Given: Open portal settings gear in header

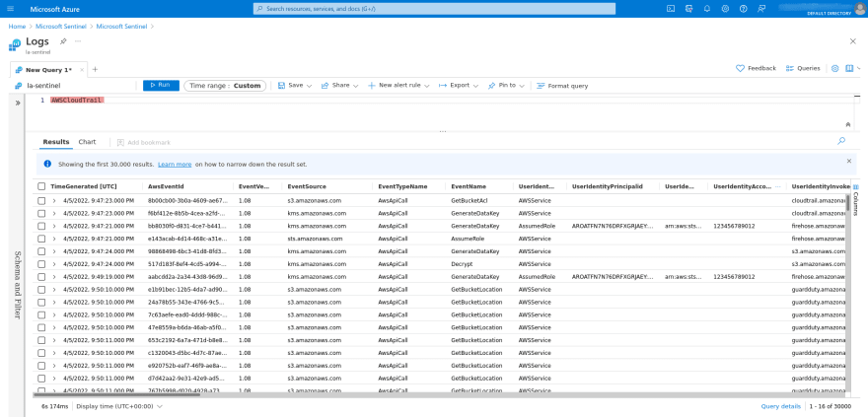Looking at the screenshot, I should pyautogui.click(x=725, y=9).
